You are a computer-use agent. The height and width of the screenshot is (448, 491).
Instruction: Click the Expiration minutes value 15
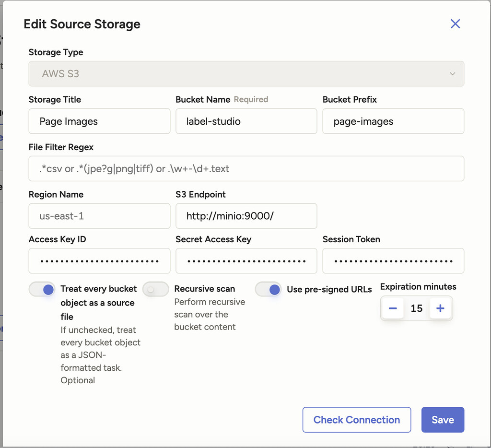pos(416,308)
